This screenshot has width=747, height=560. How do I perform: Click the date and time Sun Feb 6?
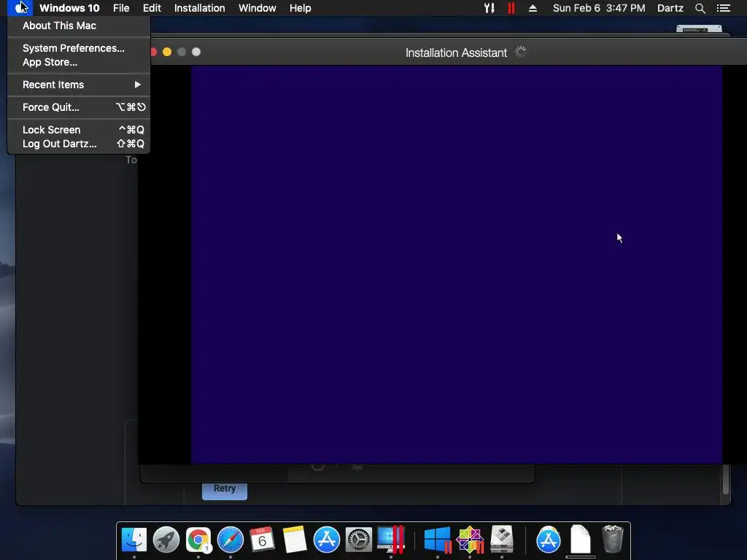[599, 8]
